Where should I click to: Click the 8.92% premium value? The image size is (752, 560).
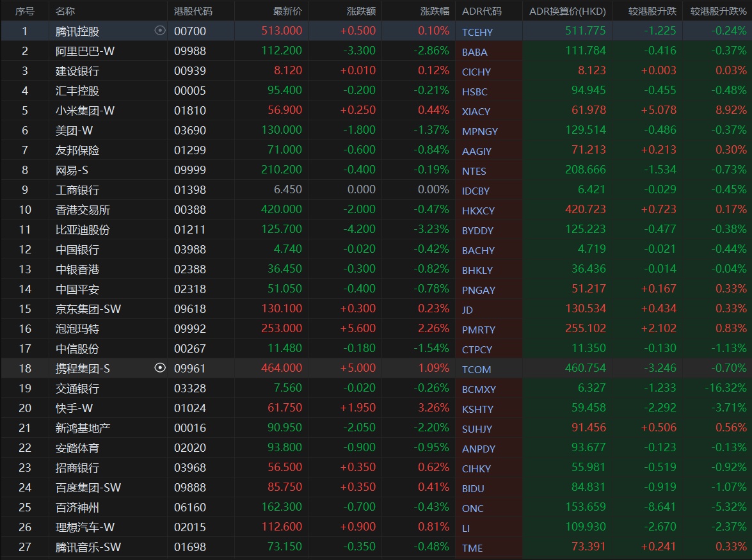[731, 110]
